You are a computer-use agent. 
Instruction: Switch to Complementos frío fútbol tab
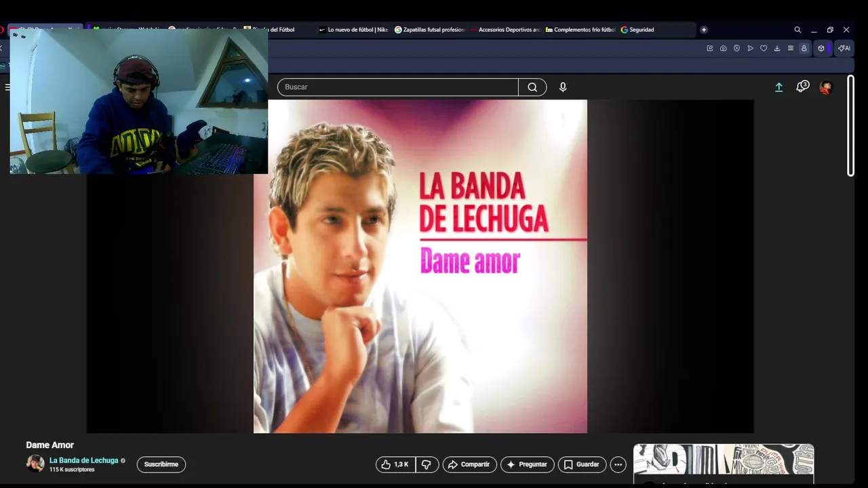580,30
